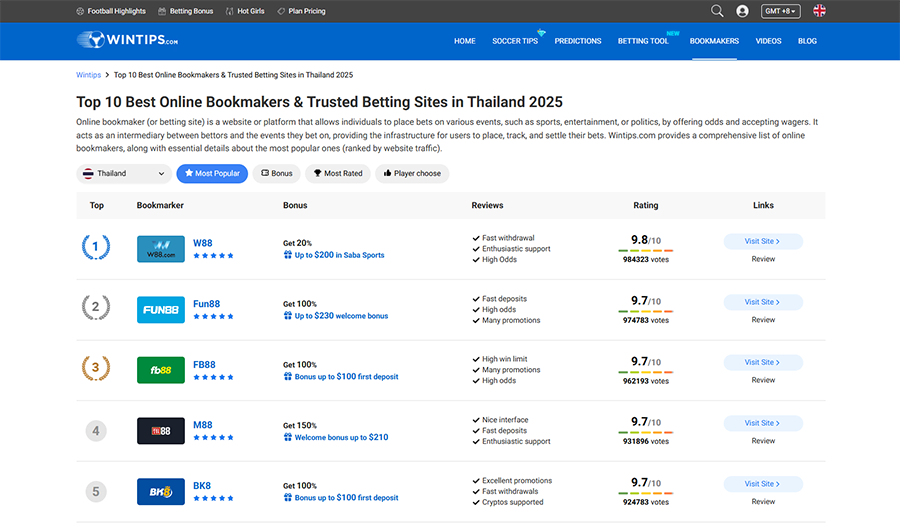Click the BK8 five-star rating

tap(214, 499)
